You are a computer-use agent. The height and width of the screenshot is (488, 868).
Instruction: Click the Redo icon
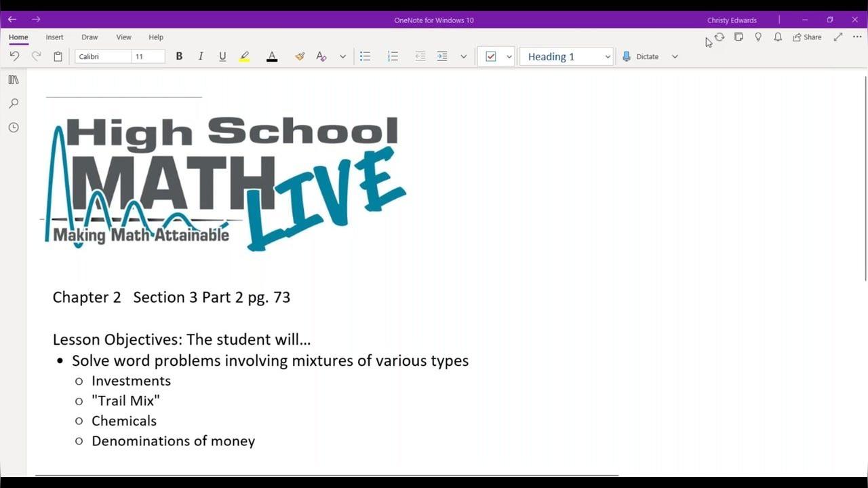pos(37,56)
